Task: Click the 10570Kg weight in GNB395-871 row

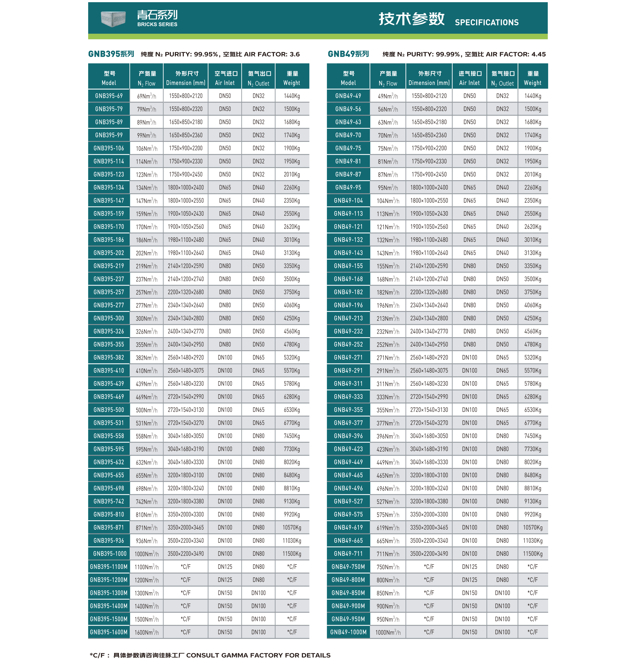Action: [x=292, y=528]
